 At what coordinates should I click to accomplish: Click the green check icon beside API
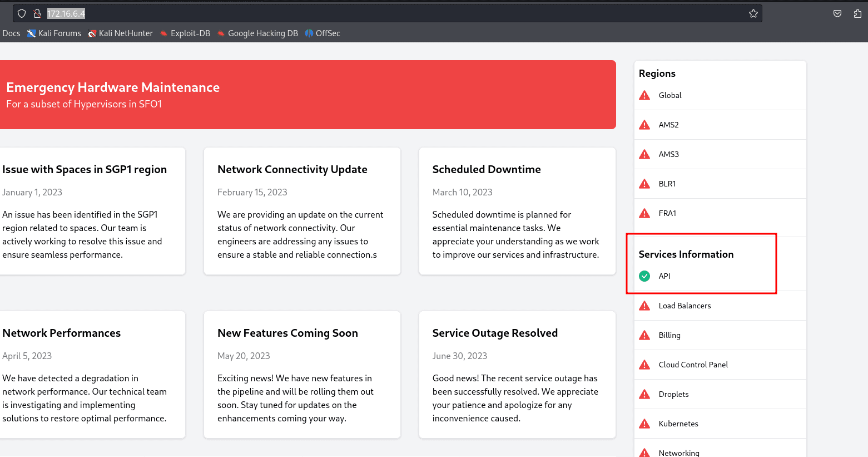point(644,276)
